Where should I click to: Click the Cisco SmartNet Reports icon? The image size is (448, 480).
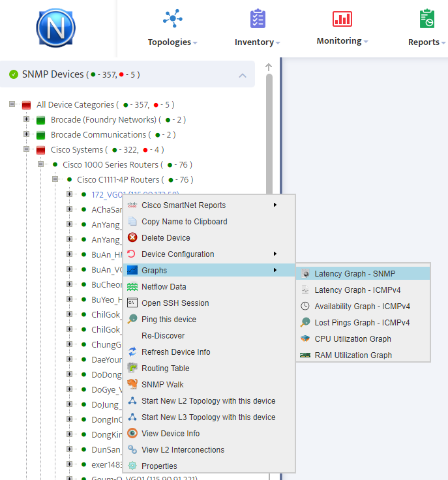pos(132,205)
